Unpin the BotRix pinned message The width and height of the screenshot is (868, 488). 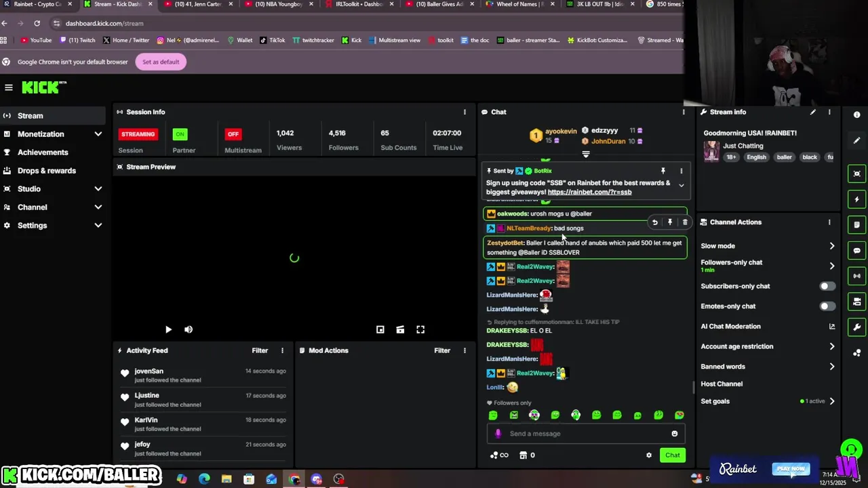click(x=663, y=171)
